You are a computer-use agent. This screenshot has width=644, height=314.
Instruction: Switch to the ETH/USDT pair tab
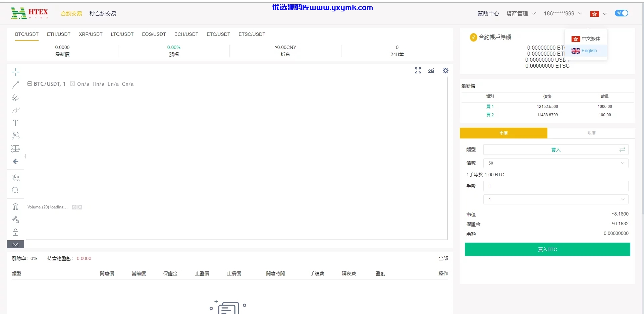pos(59,34)
